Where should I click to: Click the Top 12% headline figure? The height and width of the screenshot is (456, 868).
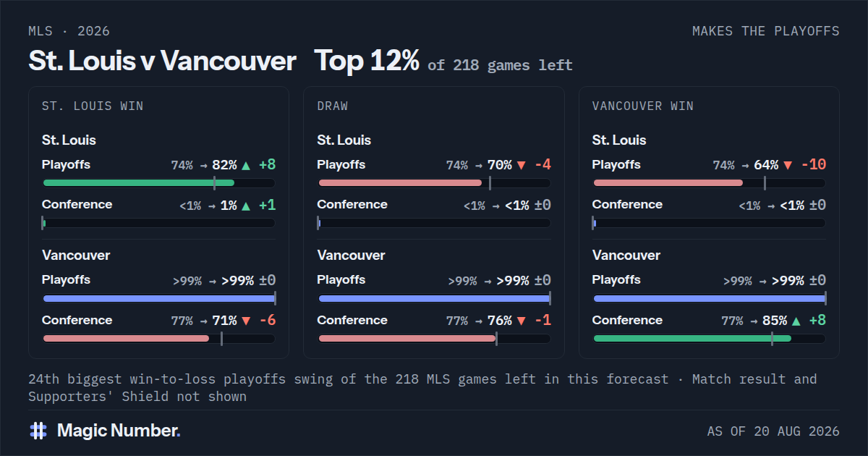pos(367,61)
